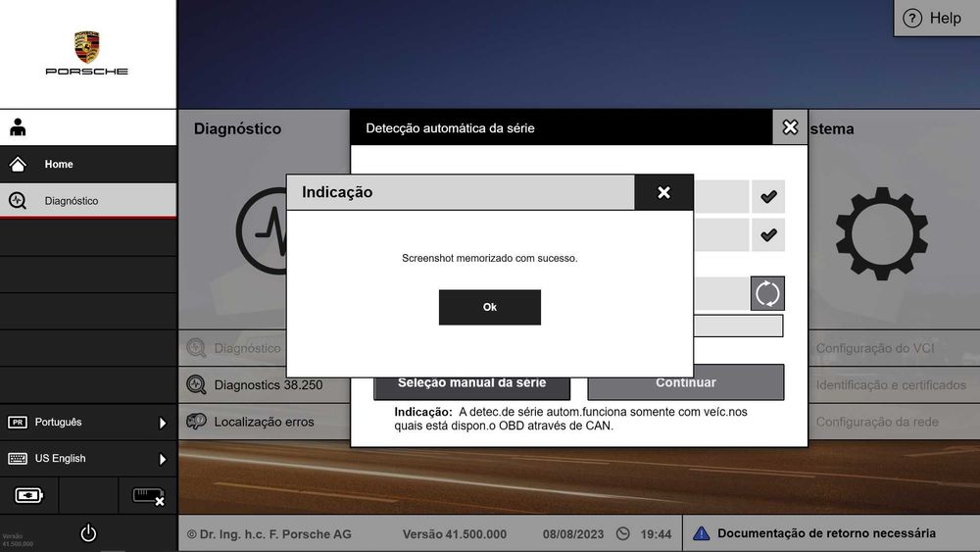Click the progress bar field
Viewport: 980px width, 552px height.
[738, 326]
